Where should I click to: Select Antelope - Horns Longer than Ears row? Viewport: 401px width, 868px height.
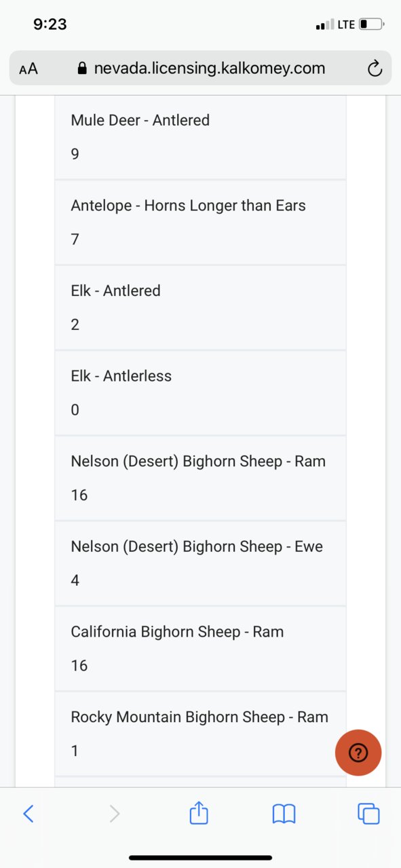(200, 223)
